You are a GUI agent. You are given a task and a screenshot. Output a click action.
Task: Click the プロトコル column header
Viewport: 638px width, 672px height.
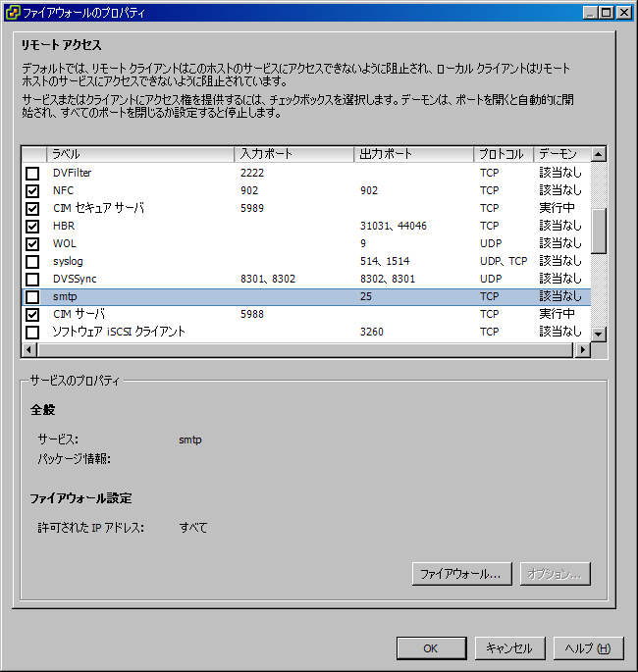(x=503, y=154)
